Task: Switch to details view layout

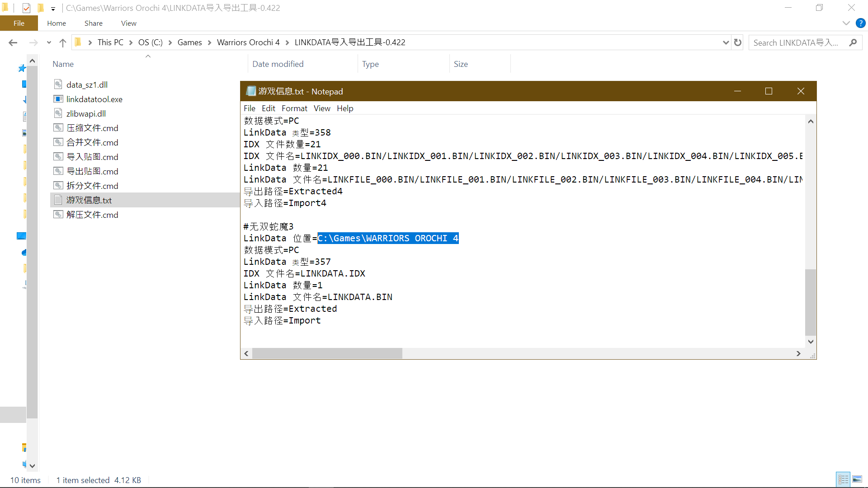Action: pos(843,479)
